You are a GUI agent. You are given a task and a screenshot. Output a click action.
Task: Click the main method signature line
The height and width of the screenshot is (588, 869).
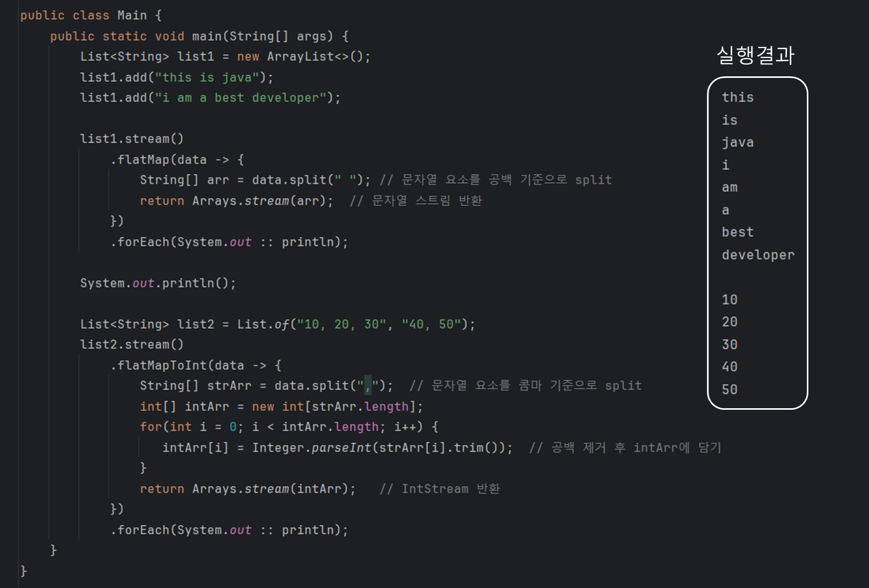[199, 36]
